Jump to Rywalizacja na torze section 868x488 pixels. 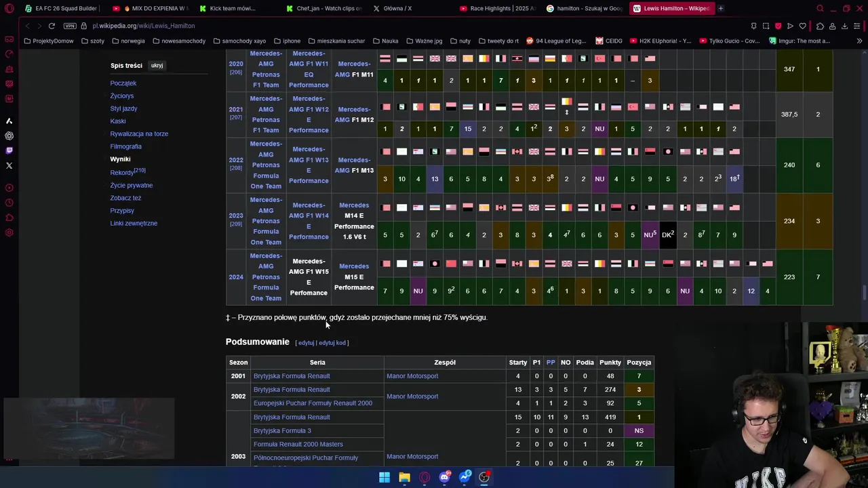click(139, 134)
